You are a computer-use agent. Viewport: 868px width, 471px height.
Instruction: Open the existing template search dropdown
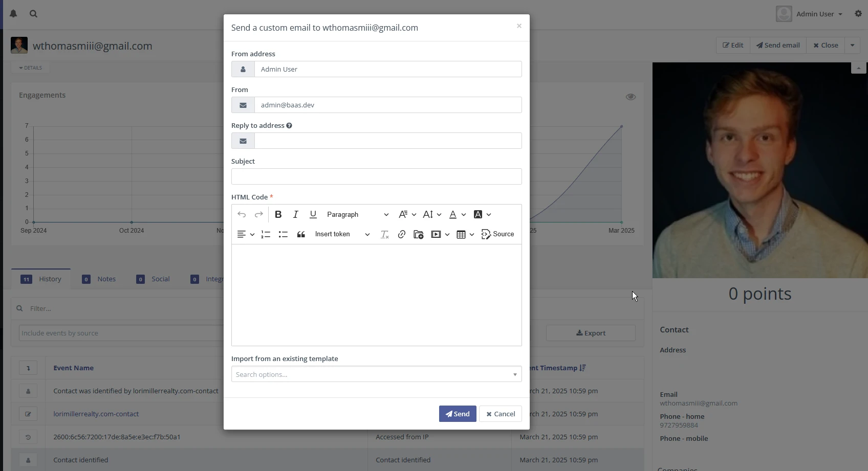click(x=376, y=374)
